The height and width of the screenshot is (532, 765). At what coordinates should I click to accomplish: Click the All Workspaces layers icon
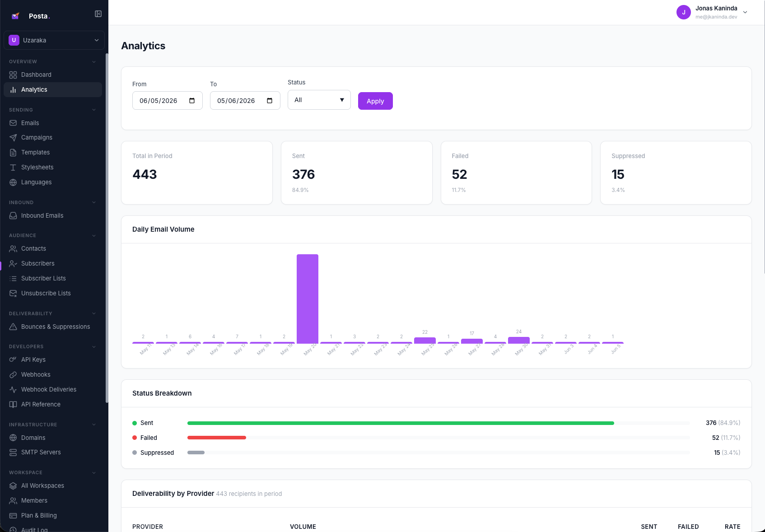tap(13, 486)
